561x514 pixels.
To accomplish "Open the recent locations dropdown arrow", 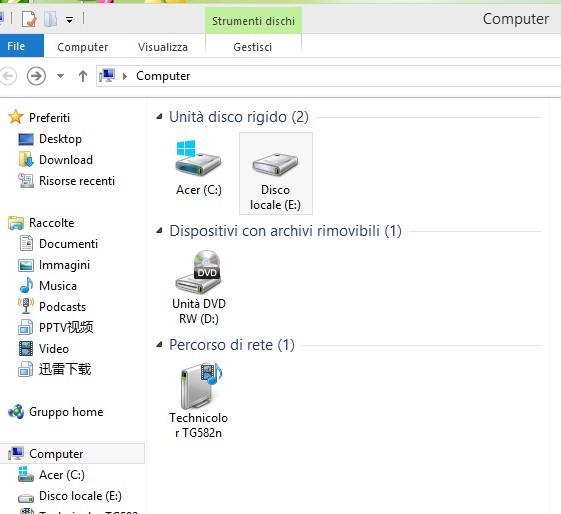I will 60,76.
